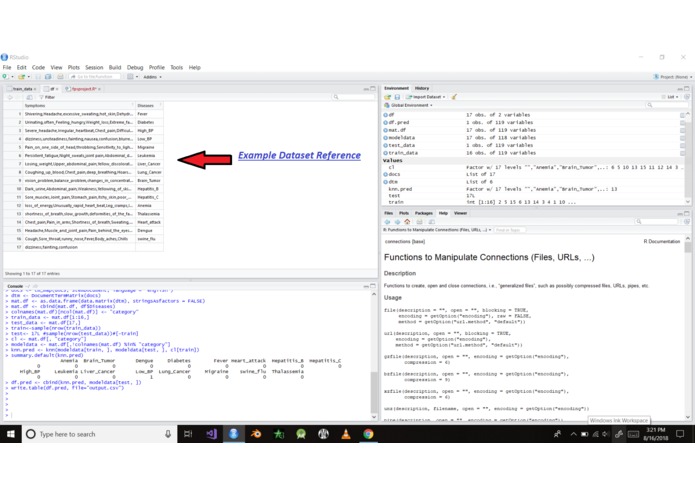Click the Cortana microphone icon

point(168,434)
